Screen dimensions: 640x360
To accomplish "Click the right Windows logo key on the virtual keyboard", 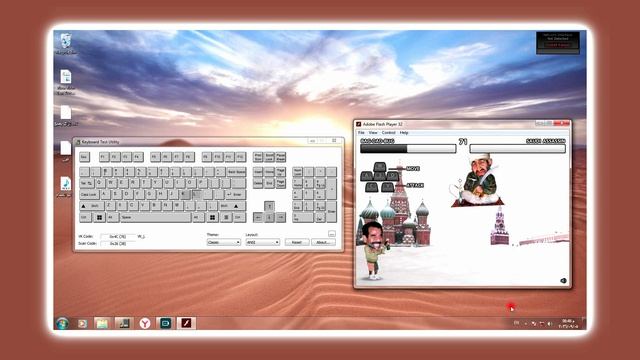I will (x=213, y=218).
